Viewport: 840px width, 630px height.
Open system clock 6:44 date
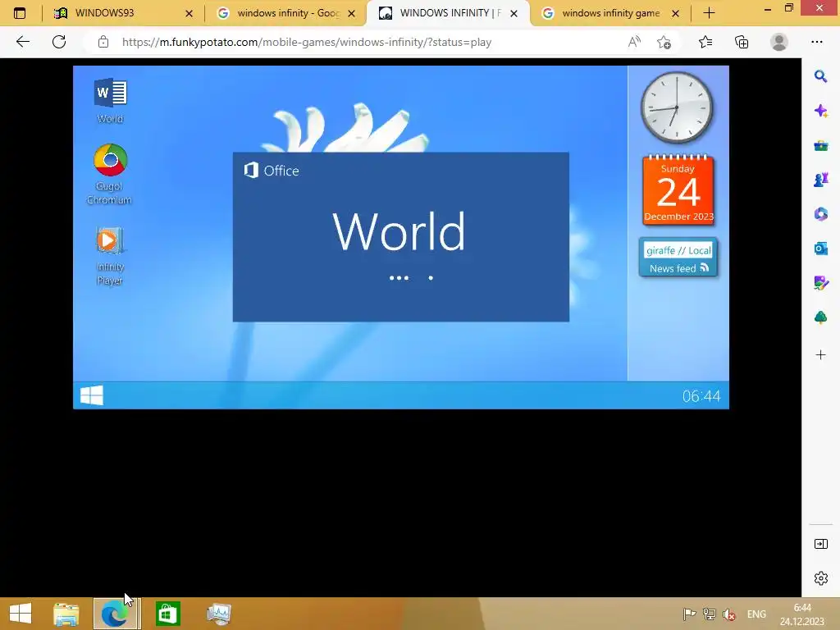[802, 614]
